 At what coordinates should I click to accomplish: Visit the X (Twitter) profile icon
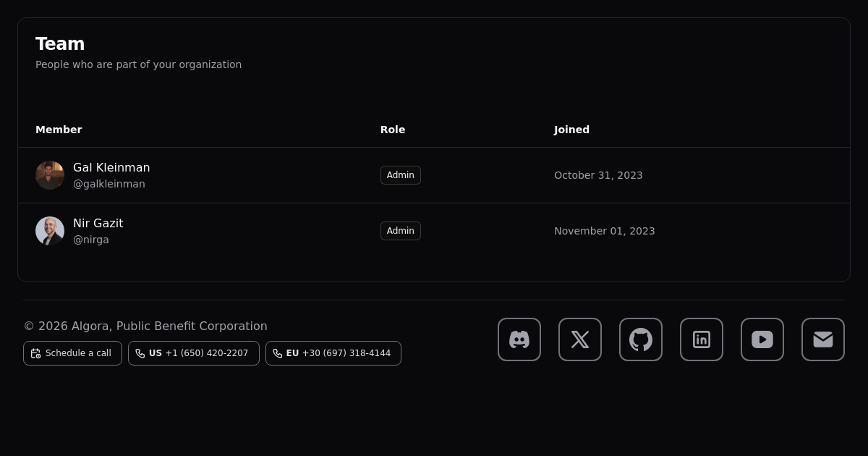pyautogui.click(x=580, y=339)
